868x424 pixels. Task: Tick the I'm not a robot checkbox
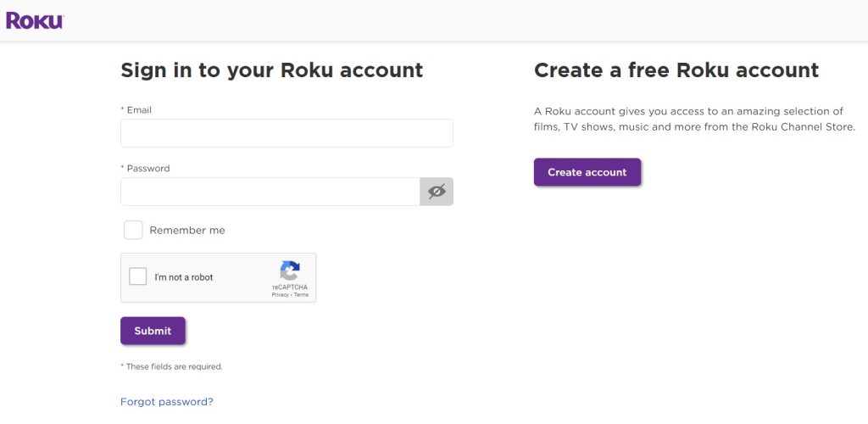click(x=138, y=276)
